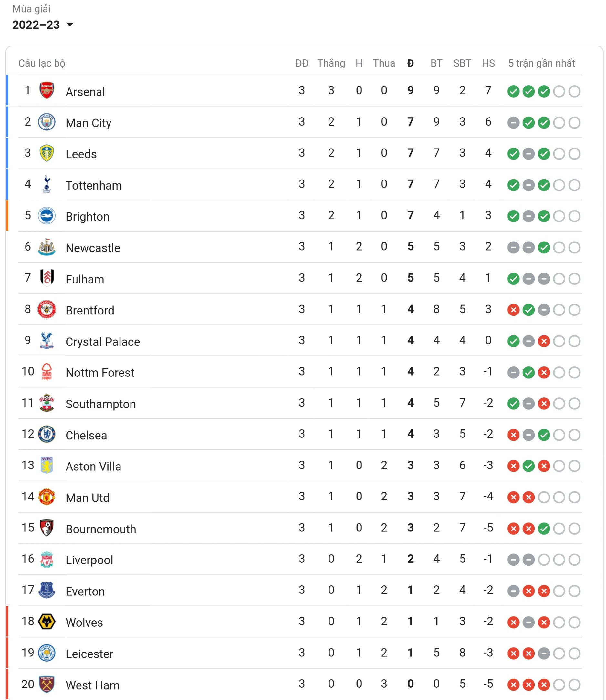Click Liverpool's first grey draw indicator
The height and width of the screenshot is (700, 606).
[x=513, y=560]
